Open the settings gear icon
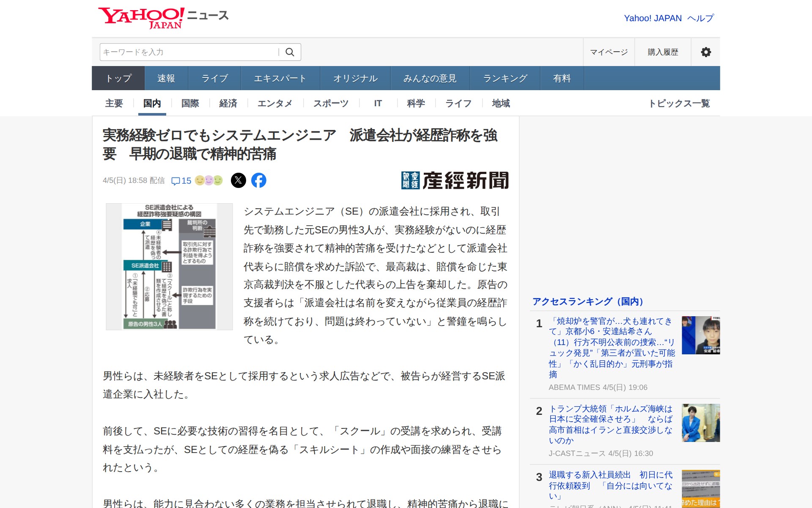The width and height of the screenshot is (812, 508). (705, 52)
